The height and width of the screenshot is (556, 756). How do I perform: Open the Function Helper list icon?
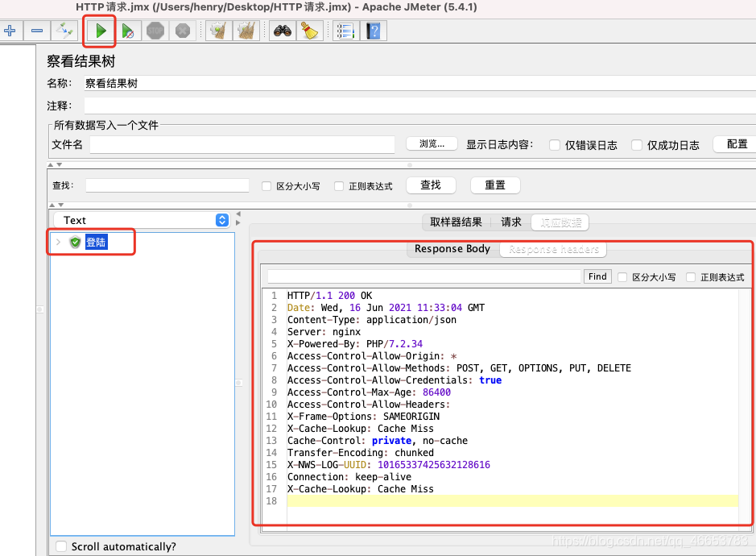(345, 31)
